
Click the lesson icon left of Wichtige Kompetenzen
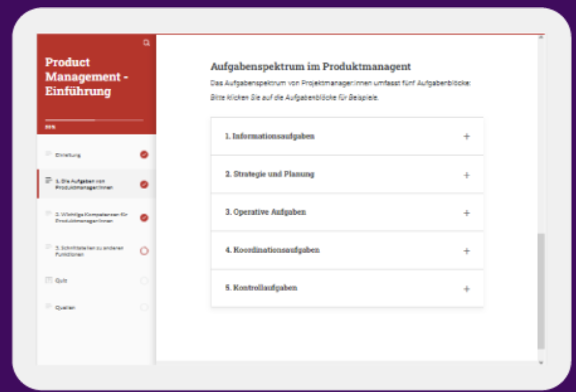tap(48, 213)
